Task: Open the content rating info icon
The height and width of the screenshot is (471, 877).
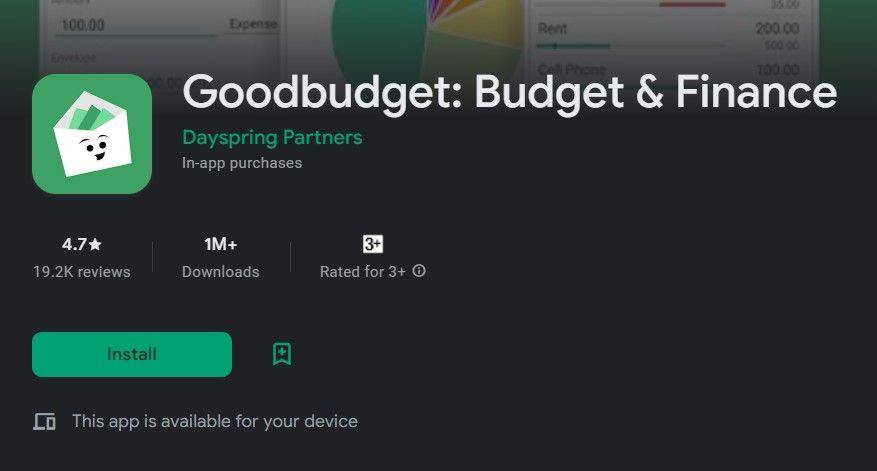Action: (419, 271)
